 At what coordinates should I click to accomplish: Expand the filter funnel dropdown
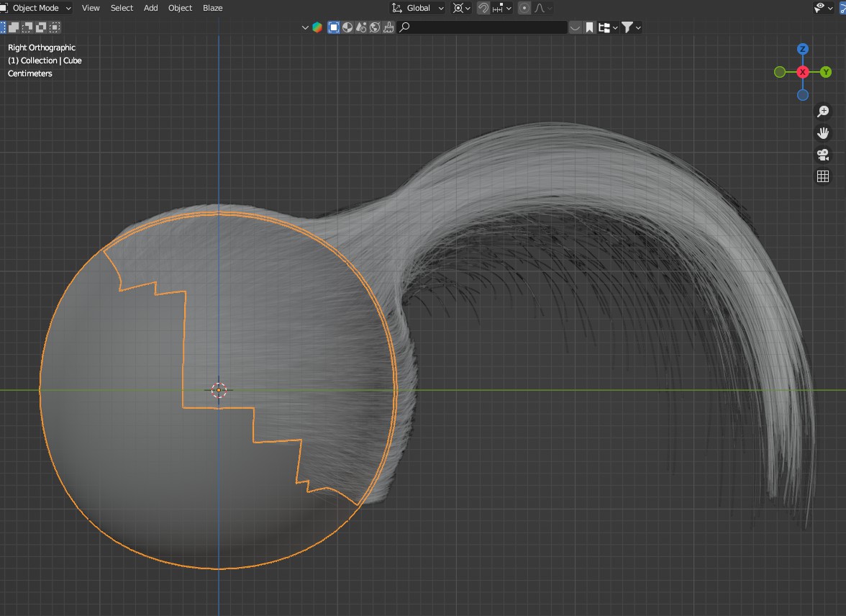(631, 27)
